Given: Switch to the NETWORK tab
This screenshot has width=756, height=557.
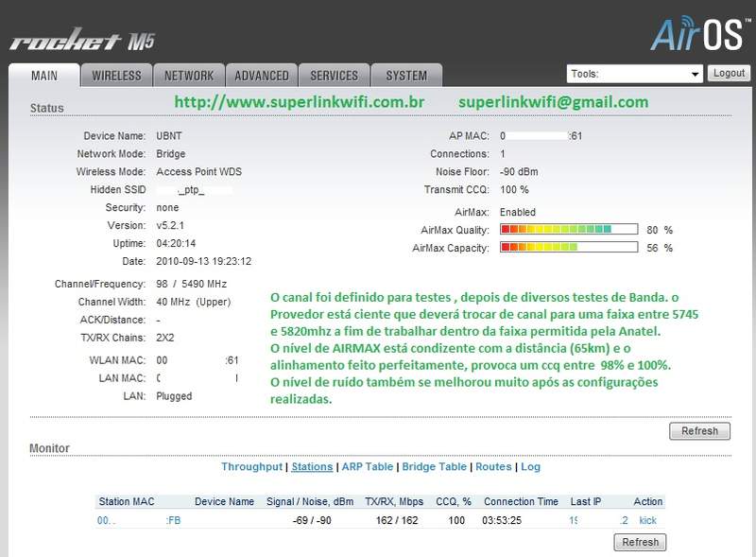Looking at the screenshot, I should pyautogui.click(x=189, y=76).
